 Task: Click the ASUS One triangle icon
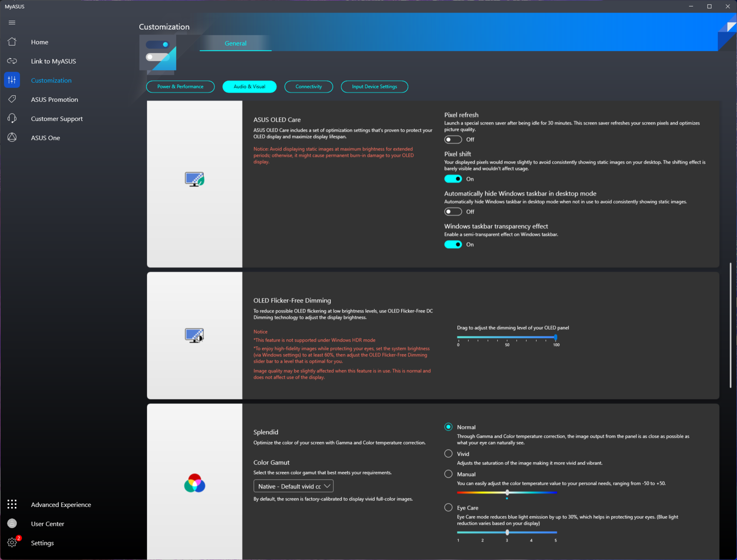(12, 137)
